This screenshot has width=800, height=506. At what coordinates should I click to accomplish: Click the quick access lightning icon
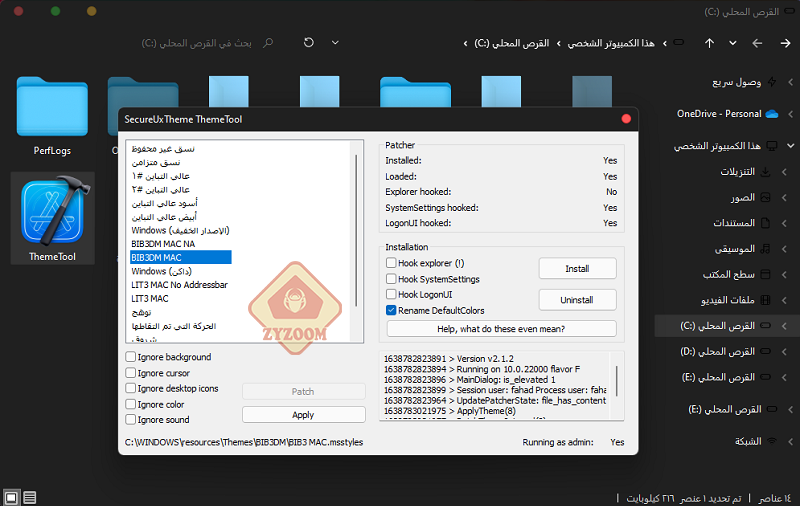[772, 82]
